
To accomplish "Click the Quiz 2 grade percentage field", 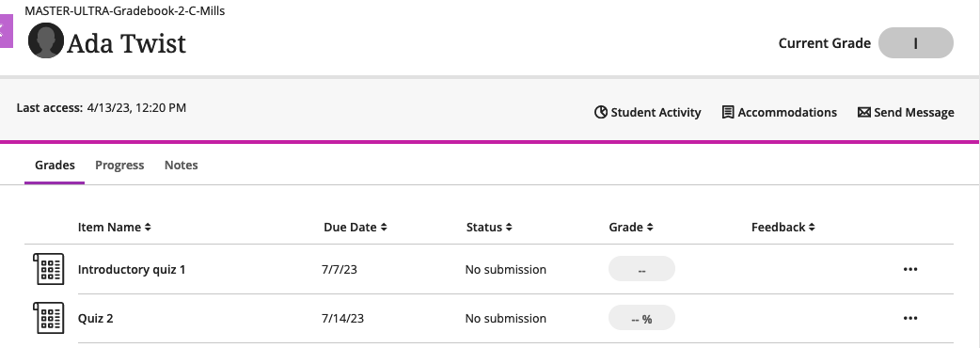I will coord(641,318).
